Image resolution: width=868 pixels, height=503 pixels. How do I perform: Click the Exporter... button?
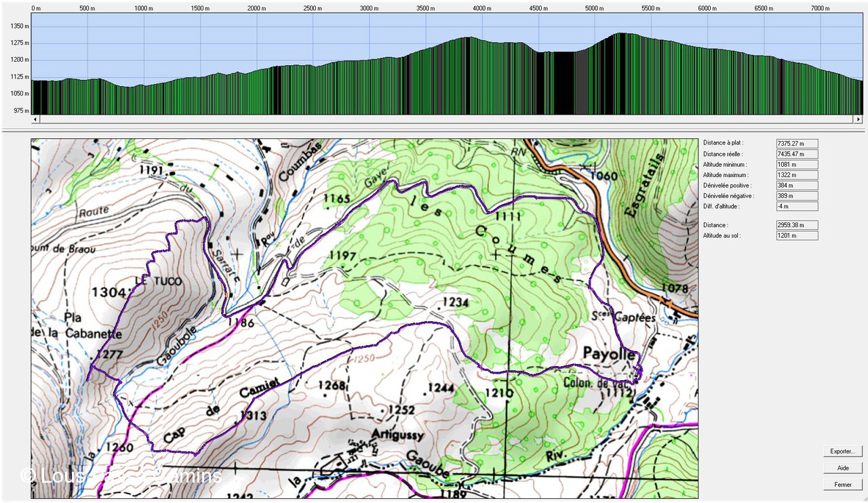click(x=843, y=451)
